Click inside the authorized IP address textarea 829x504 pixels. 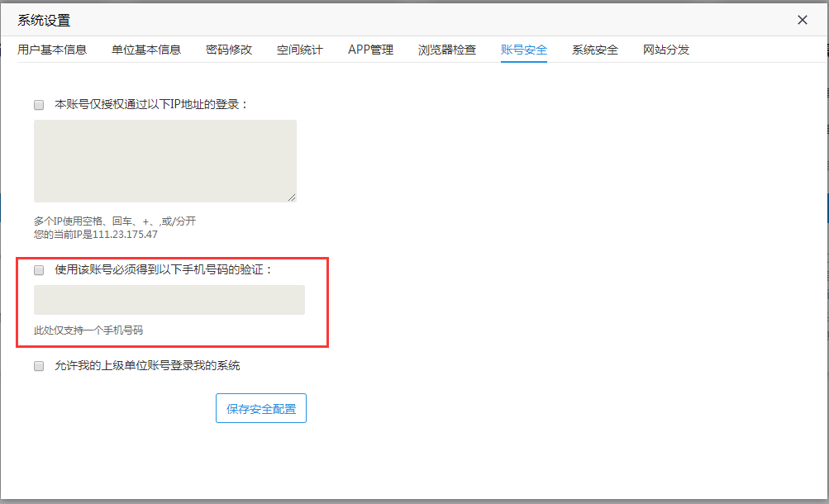164,160
